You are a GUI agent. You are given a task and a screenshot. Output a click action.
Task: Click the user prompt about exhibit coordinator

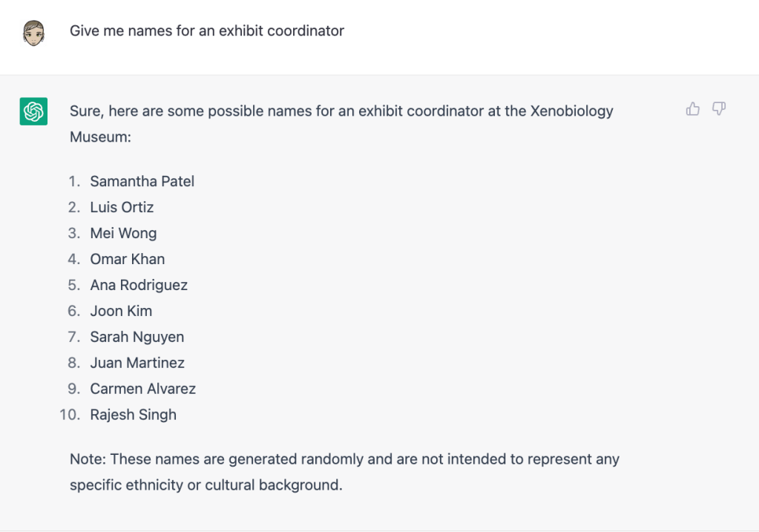(x=207, y=31)
